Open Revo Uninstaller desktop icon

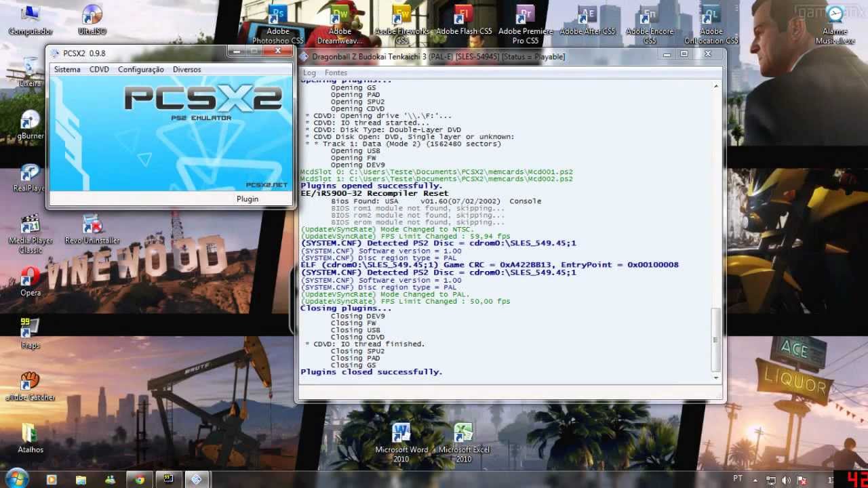92,230
